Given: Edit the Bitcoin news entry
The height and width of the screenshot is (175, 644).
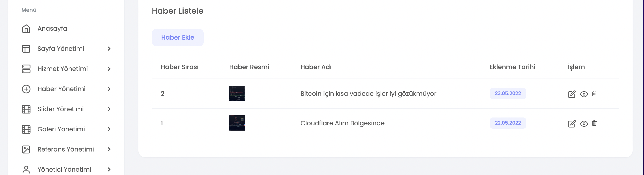Looking at the screenshot, I should coord(572,94).
